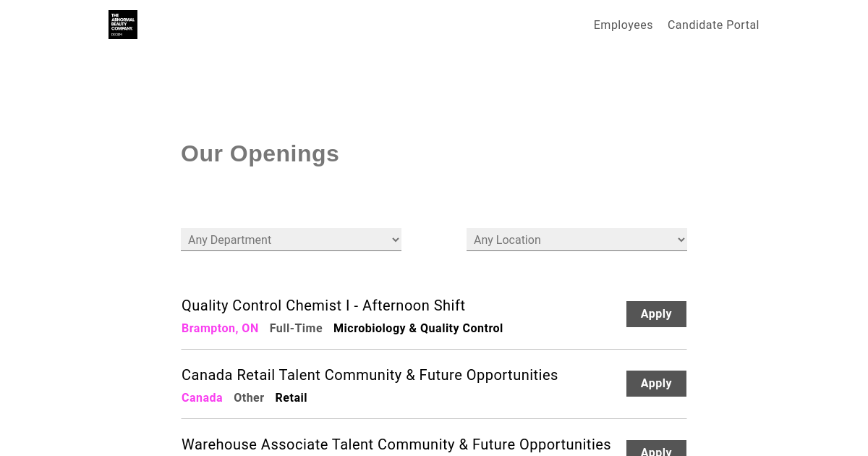Click the Full-Time employment type label
The width and height of the screenshot is (868, 456).
click(296, 329)
